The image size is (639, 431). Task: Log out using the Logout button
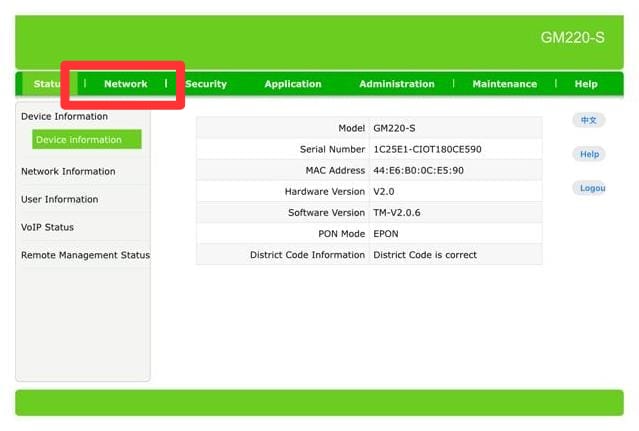[591, 188]
